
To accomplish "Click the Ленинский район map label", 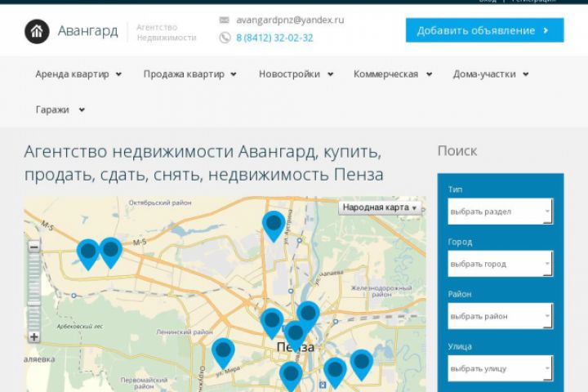I will 185,332.
